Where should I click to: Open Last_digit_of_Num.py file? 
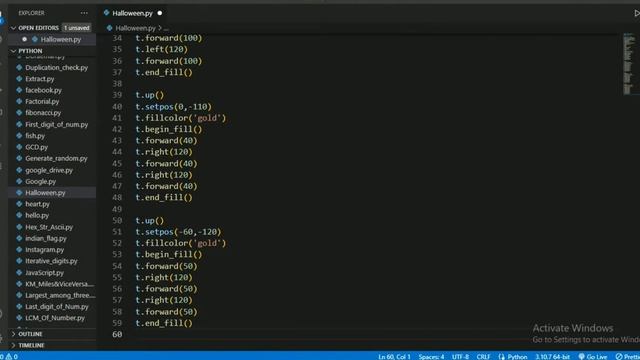[57, 307]
